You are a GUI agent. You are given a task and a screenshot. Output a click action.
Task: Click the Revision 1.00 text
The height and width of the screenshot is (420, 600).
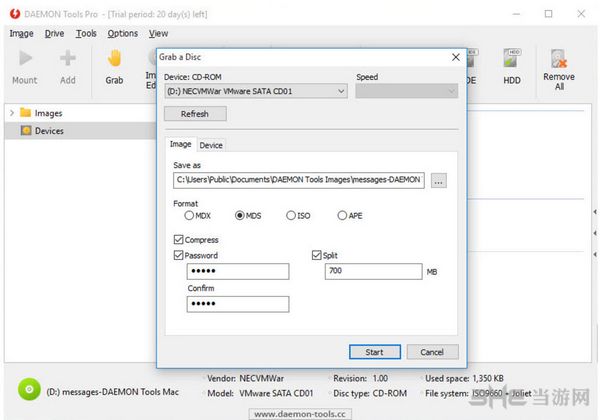[360, 378]
